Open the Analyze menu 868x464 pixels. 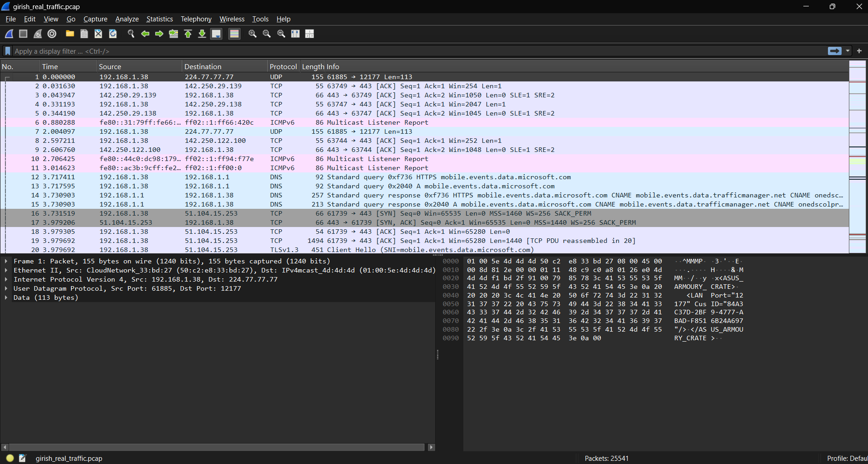point(127,19)
